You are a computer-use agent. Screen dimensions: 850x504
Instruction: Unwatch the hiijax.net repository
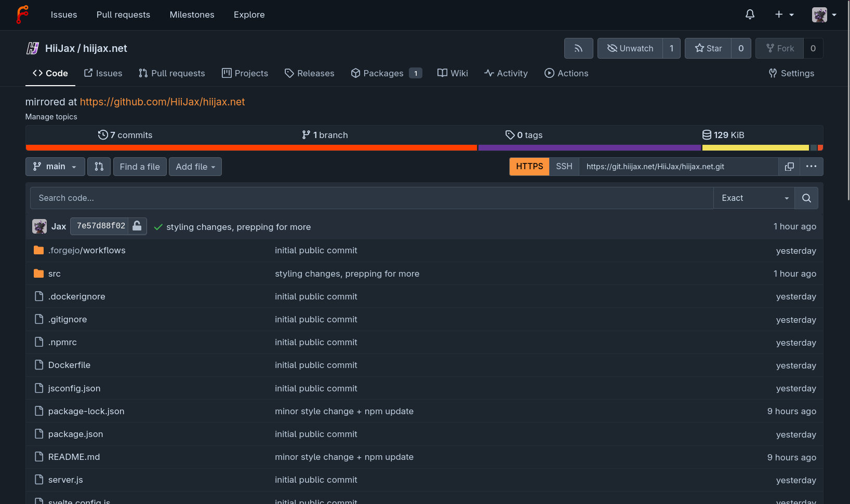[x=630, y=48]
